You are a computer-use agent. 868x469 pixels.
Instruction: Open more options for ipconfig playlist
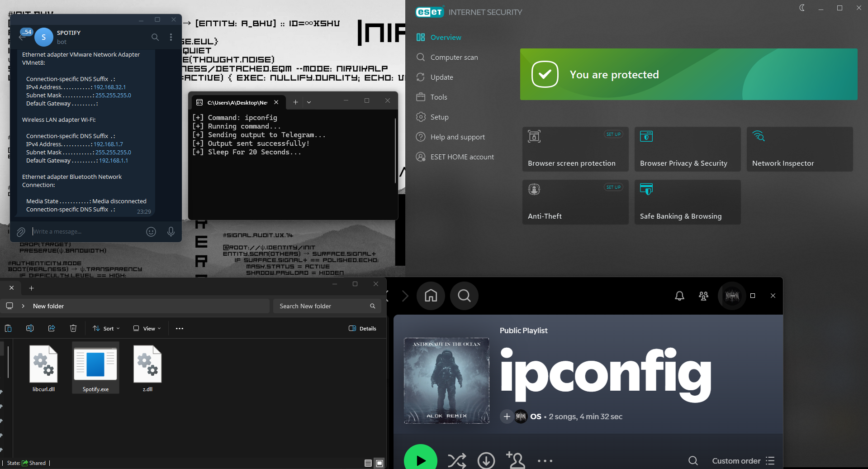pyautogui.click(x=545, y=461)
